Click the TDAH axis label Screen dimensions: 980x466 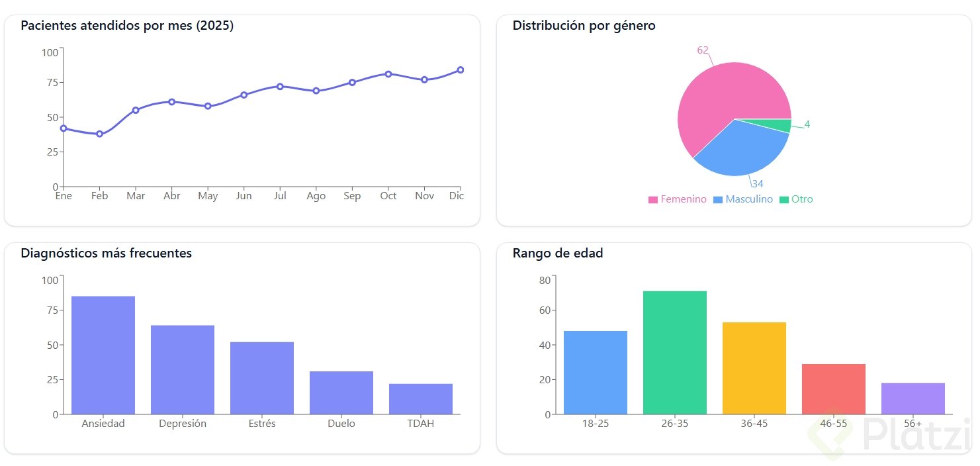tap(421, 424)
